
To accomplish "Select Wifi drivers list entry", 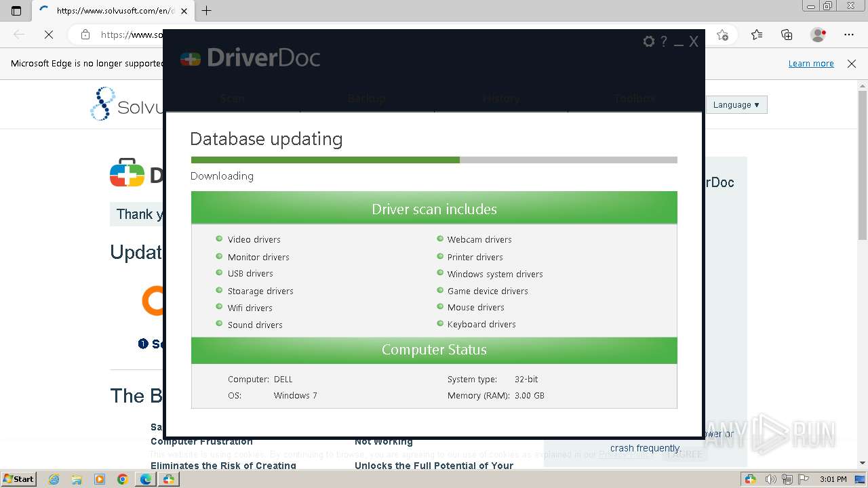I will pos(250,308).
